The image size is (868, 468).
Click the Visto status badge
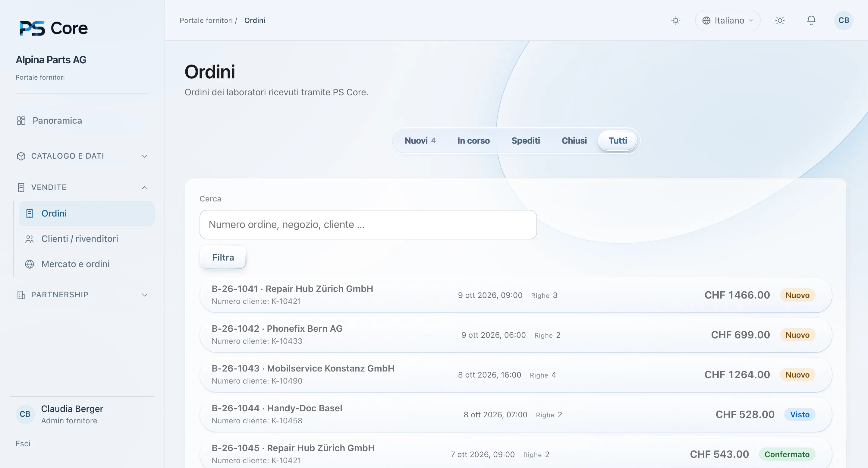(800, 414)
